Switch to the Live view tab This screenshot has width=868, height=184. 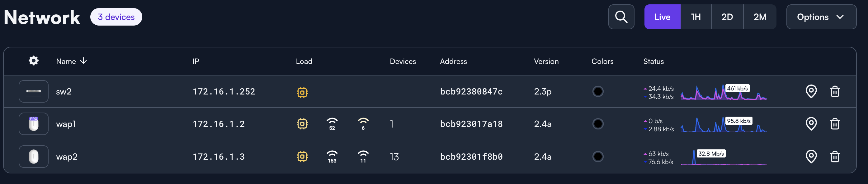pos(662,17)
